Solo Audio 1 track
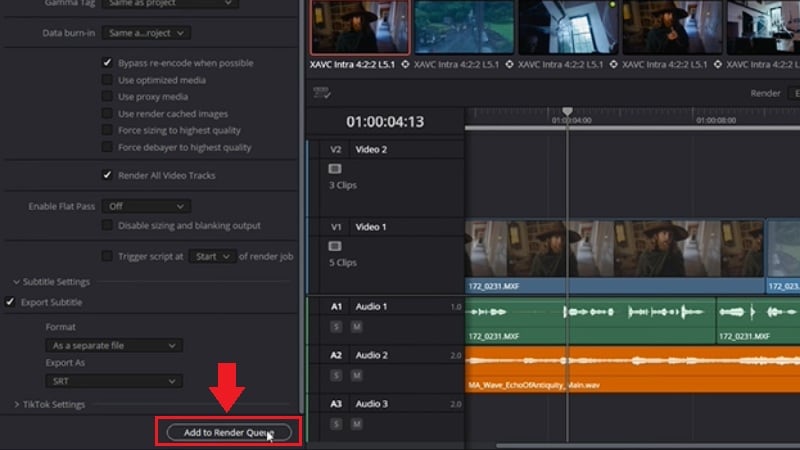The width and height of the screenshot is (800, 450). coord(336,326)
